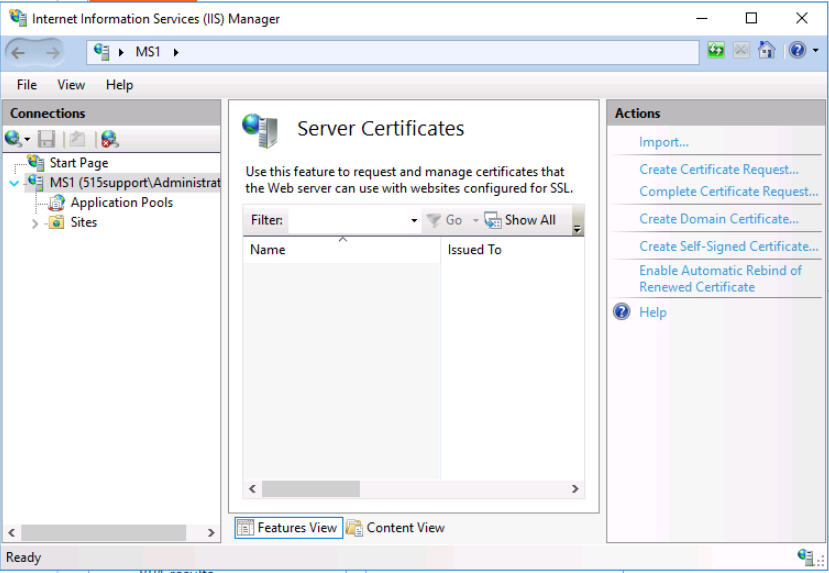
Task: Click the Up folder icon in Connections
Action: pyautogui.click(x=77, y=139)
